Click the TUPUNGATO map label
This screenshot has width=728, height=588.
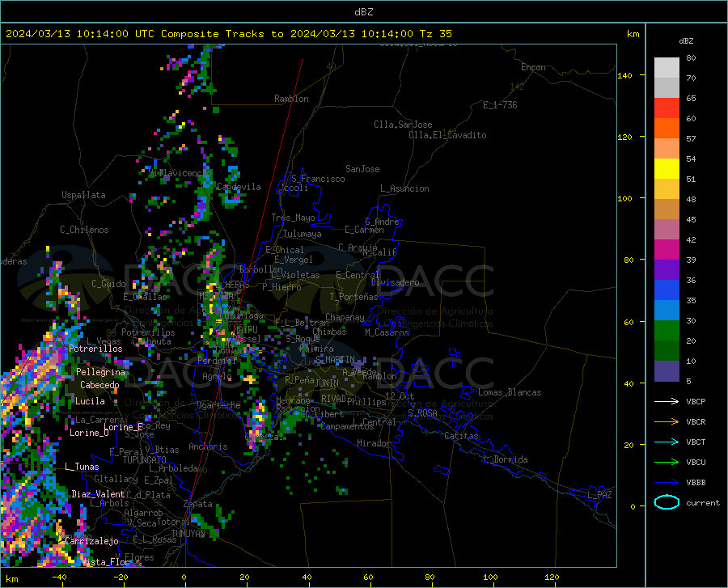145,460
